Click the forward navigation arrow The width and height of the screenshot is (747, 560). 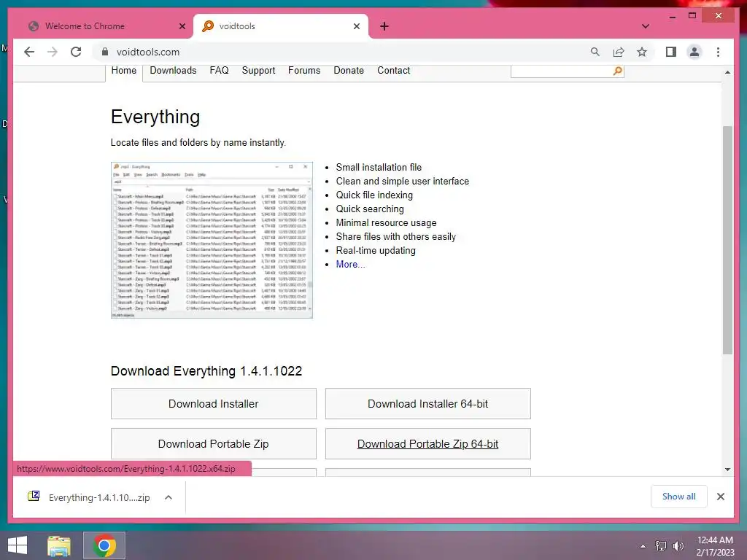pyautogui.click(x=53, y=52)
